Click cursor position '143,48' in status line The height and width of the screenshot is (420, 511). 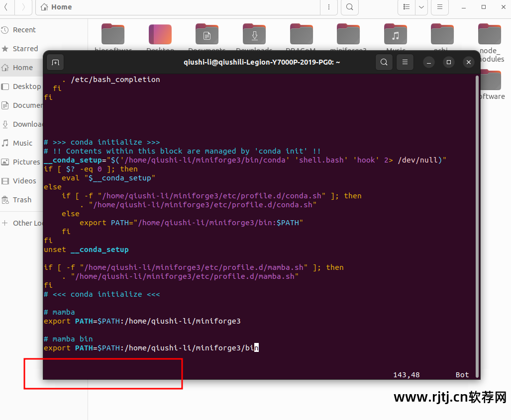pos(407,375)
